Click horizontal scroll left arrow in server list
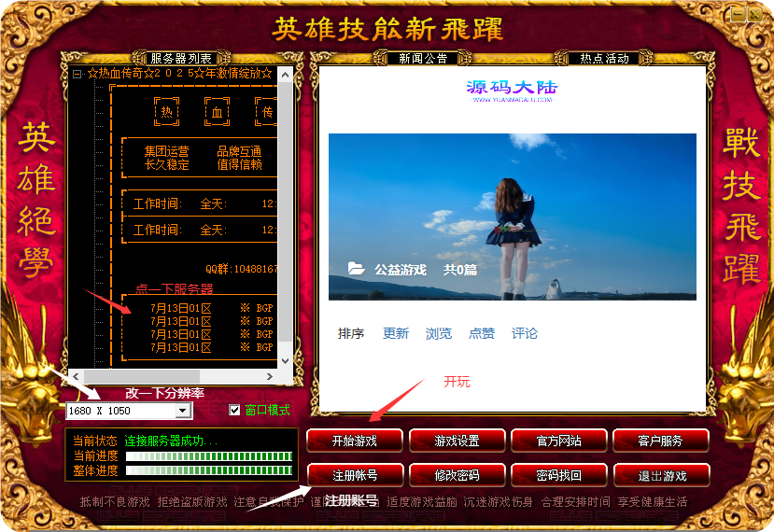 (76, 376)
